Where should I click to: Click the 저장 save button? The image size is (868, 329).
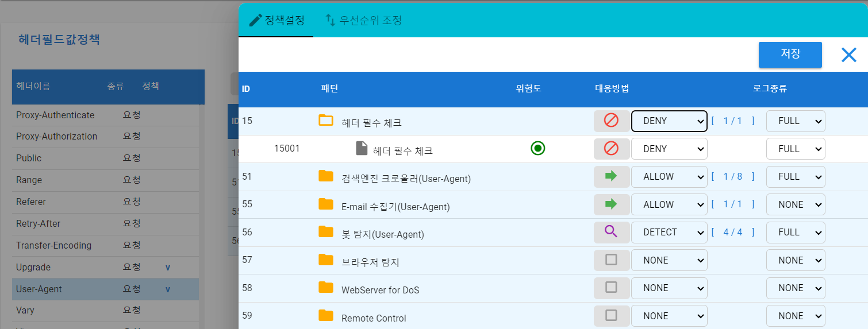tap(790, 55)
